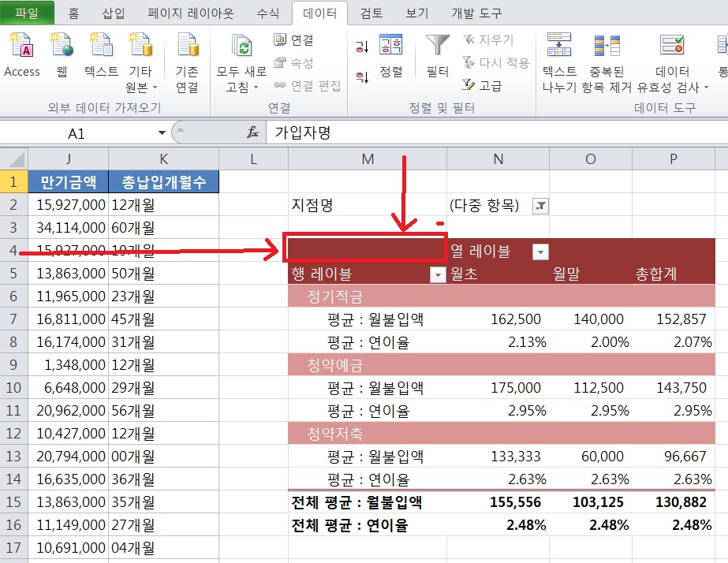Screen dimensions: 728x563
Task: Click the sort descending icon
Action: [x=362, y=76]
